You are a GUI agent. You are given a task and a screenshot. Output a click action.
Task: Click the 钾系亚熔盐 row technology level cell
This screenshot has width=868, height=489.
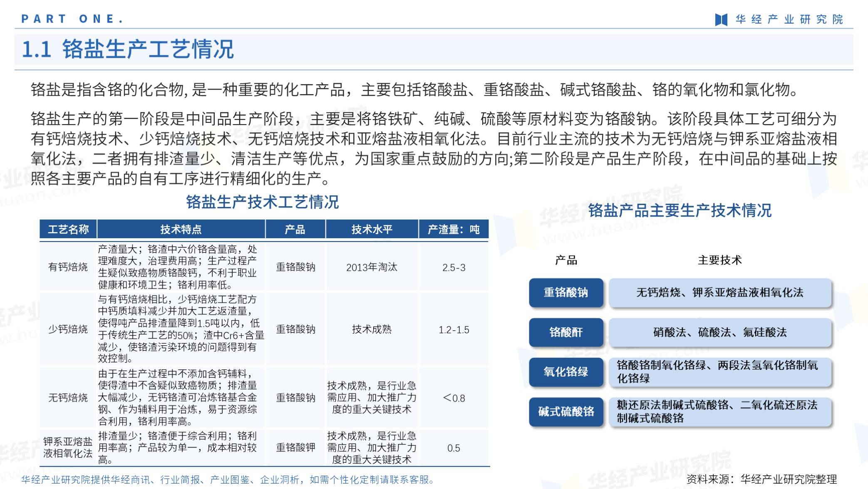[372, 448]
